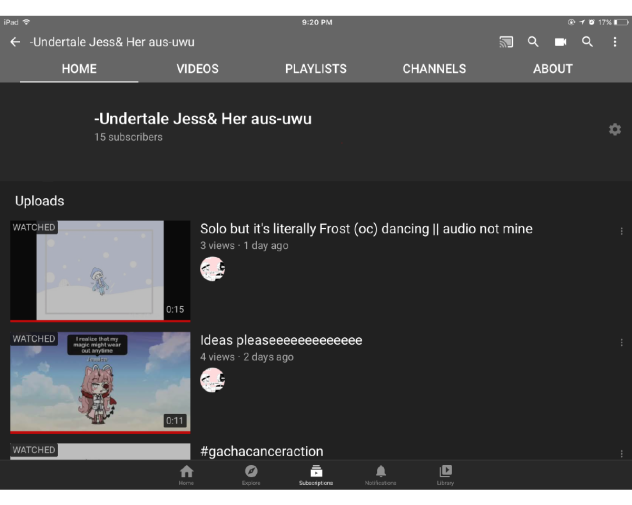
Task: Tap the 0:15 duration badge
Action: (175, 310)
